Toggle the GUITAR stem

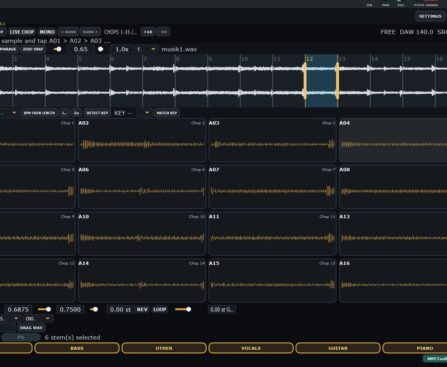coord(338,348)
